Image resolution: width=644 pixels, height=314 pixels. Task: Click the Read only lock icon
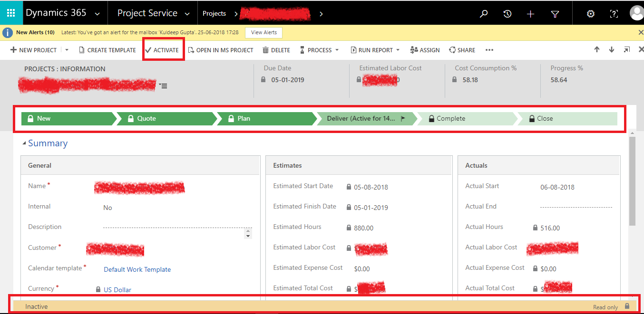tap(627, 306)
